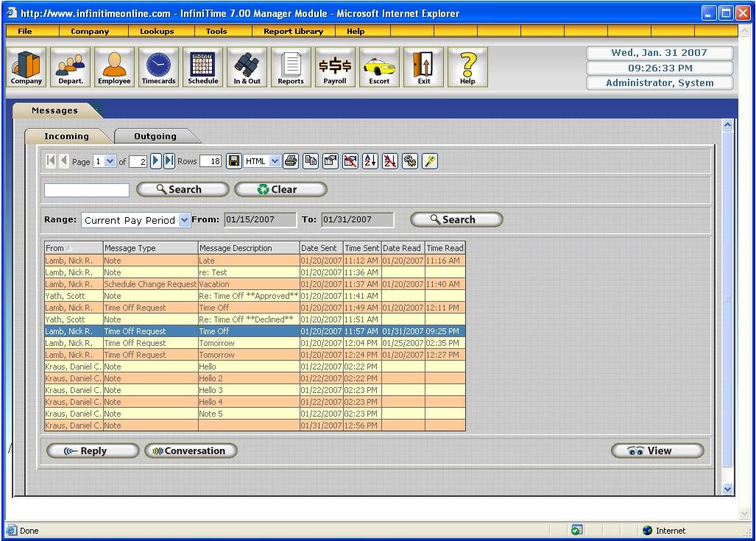The height and width of the screenshot is (541, 756).
Task: Jump to the last page of messages
Action: 169,161
